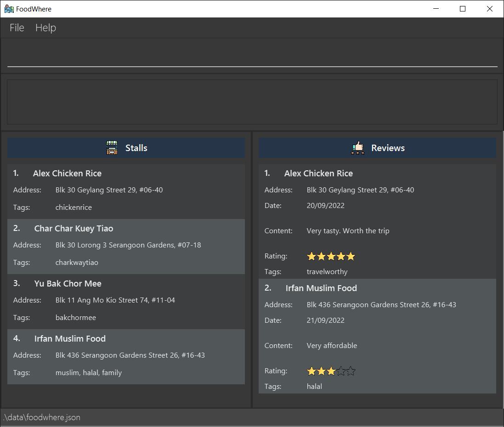Click the Stalls header label
The image size is (504, 427).
point(136,148)
